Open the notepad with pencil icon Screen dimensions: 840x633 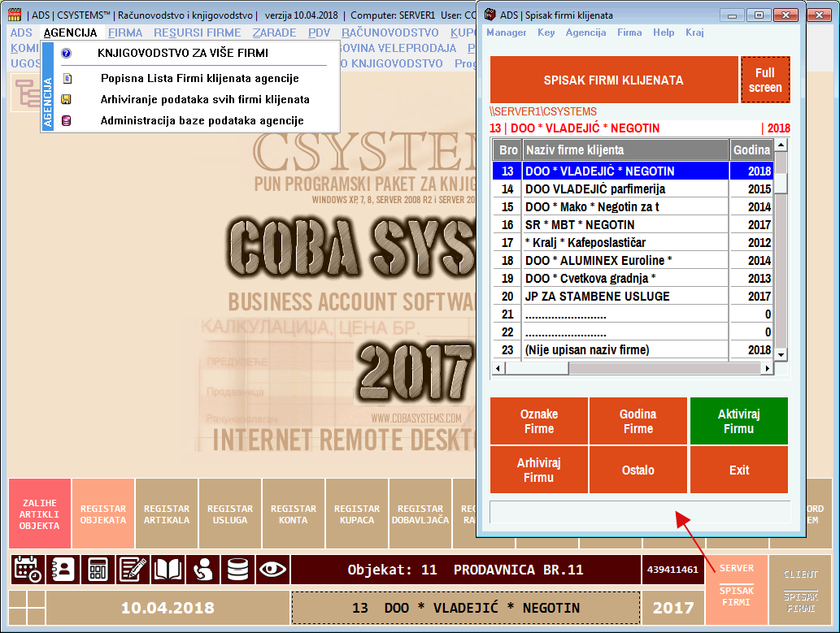point(133,570)
